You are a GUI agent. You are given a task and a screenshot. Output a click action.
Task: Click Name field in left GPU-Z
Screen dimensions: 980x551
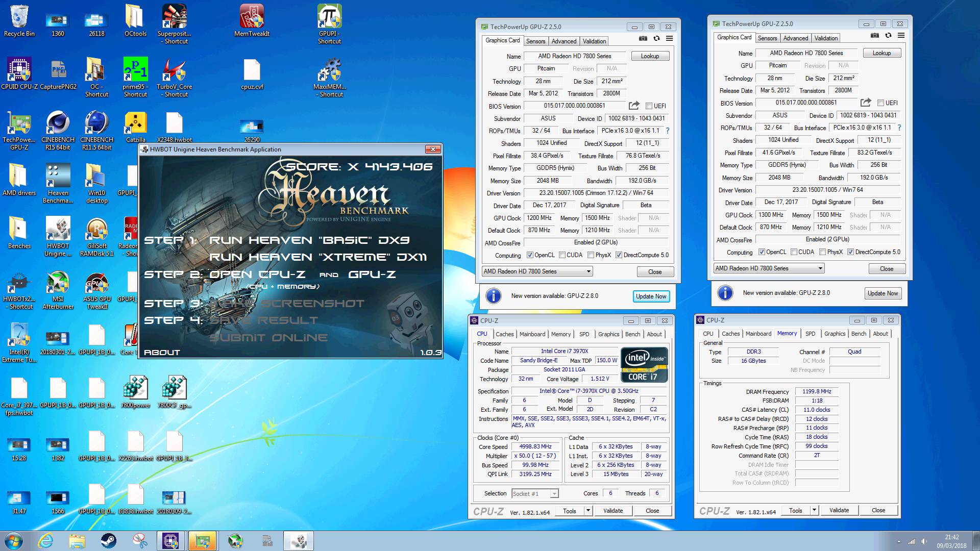(574, 56)
